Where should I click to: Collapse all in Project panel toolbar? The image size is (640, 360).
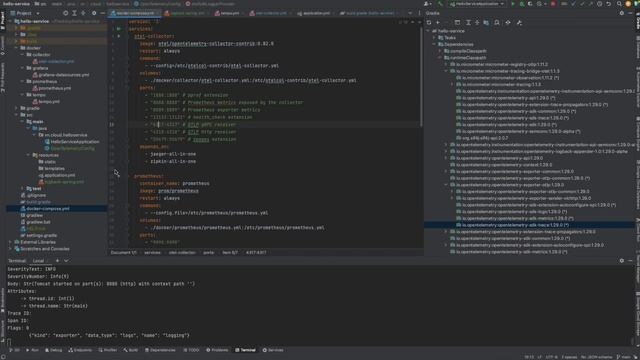point(83,13)
